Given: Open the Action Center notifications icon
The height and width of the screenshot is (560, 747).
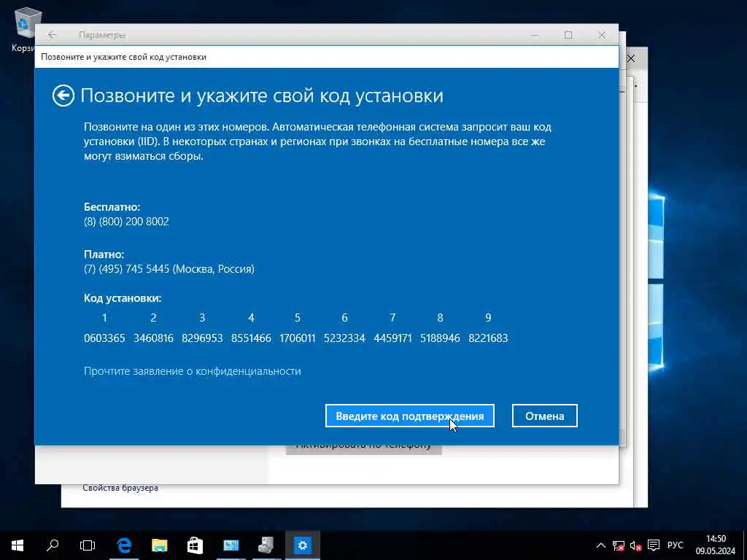Looking at the screenshot, I should click(x=654, y=545).
